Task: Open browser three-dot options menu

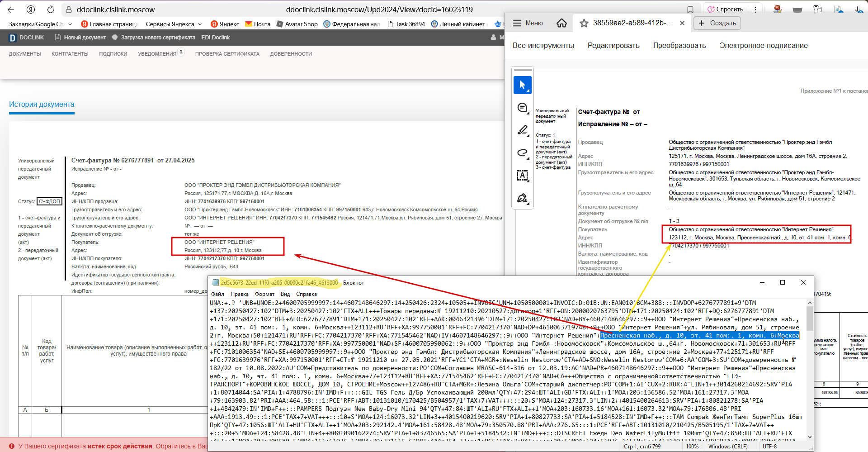Action: 755,9
